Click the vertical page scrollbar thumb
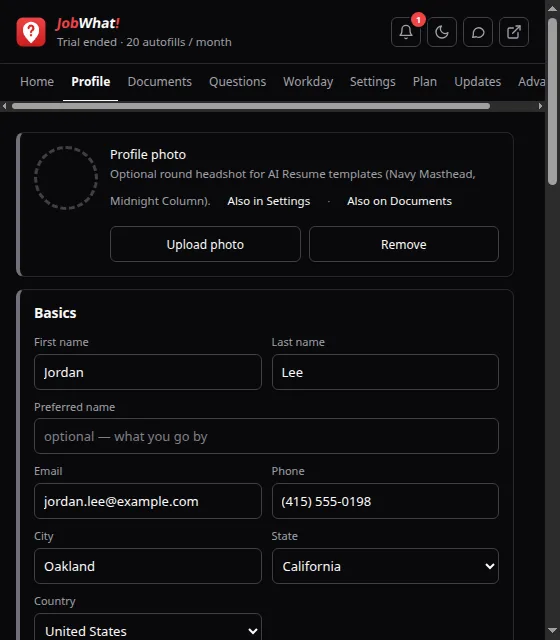Viewport: 560px width, 640px height. [x=553, y=101]
